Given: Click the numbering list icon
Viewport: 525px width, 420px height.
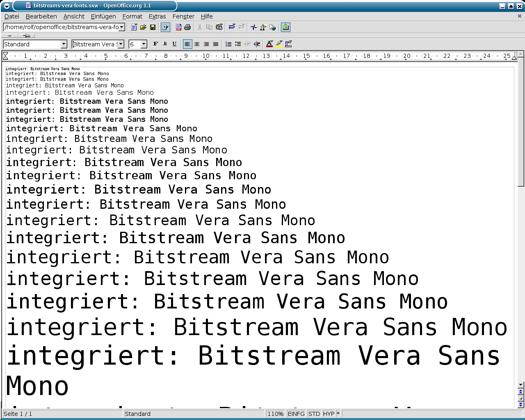Looking at the screenshot, I should click(x=228, y=44).
